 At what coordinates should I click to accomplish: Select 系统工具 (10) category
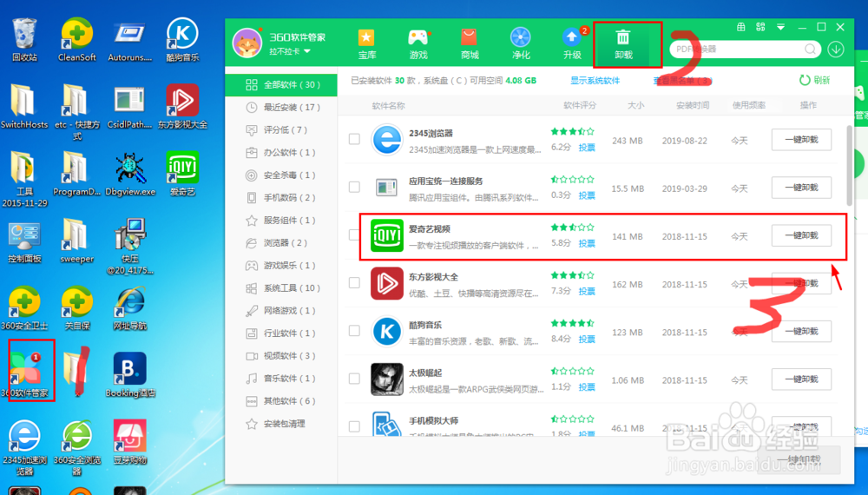click(x=281, y=288)
